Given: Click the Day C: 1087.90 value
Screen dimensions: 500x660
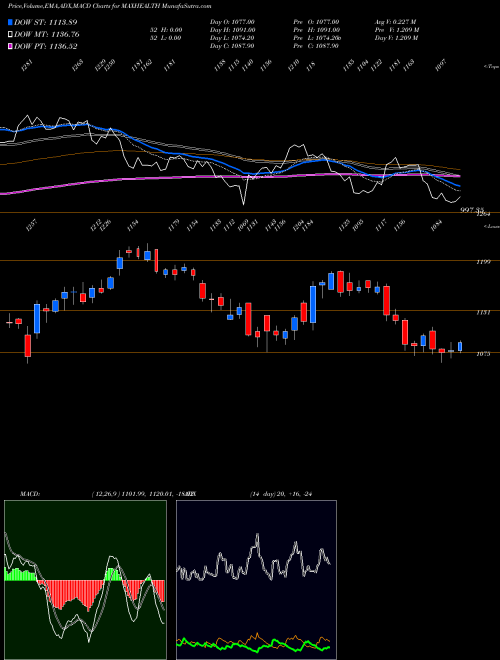Looking at the screenshot, I should pos(232,46).
